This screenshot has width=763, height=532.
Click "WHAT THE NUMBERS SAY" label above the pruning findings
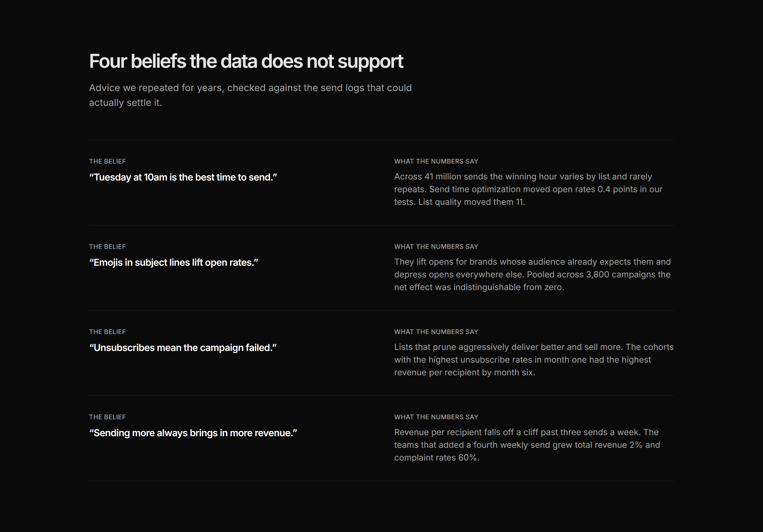point(436,332)
